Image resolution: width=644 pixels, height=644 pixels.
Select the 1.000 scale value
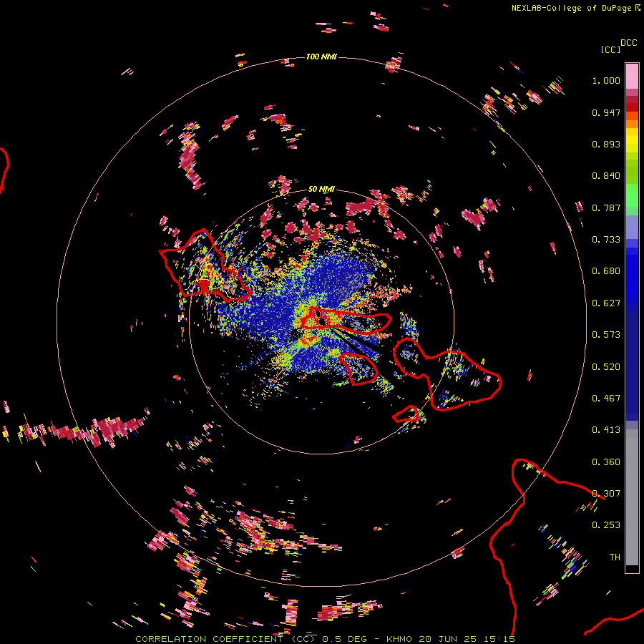click(x=606, y=80)
